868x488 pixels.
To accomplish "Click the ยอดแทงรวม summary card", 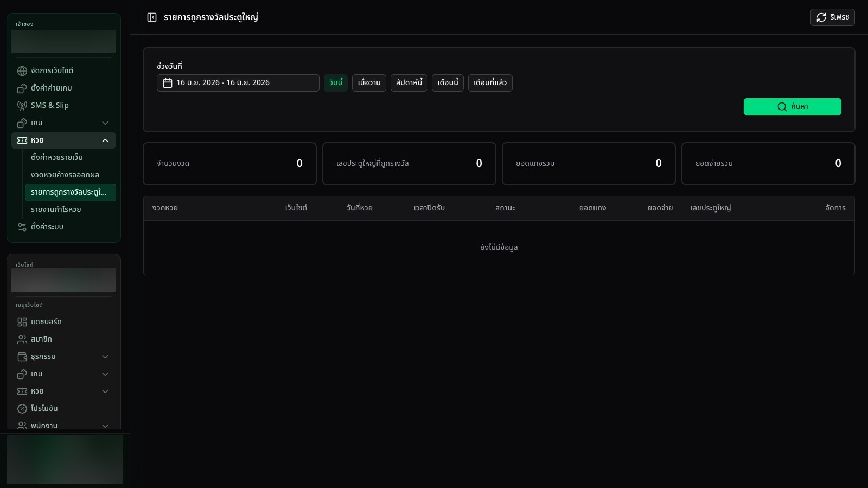I will pos(589,164).
